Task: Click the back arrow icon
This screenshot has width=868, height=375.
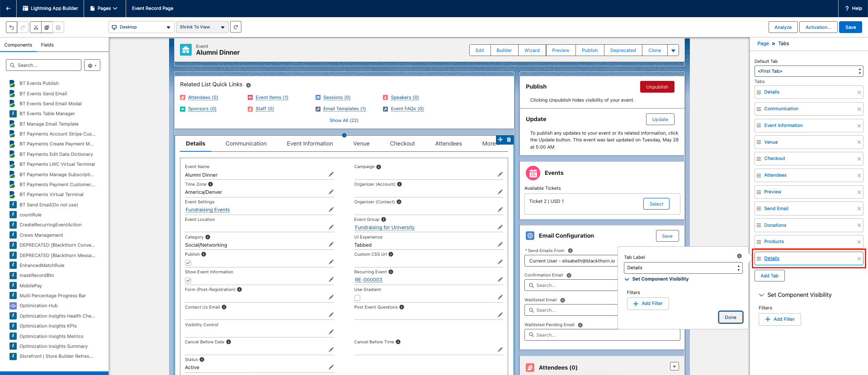Action: (x=8, y=8)
